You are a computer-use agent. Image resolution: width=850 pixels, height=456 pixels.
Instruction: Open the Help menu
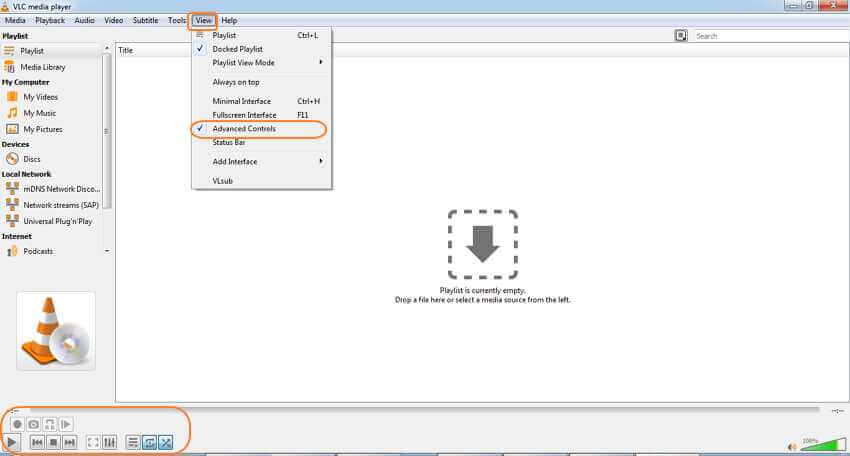pyautogui.click(x=229, y=21)
